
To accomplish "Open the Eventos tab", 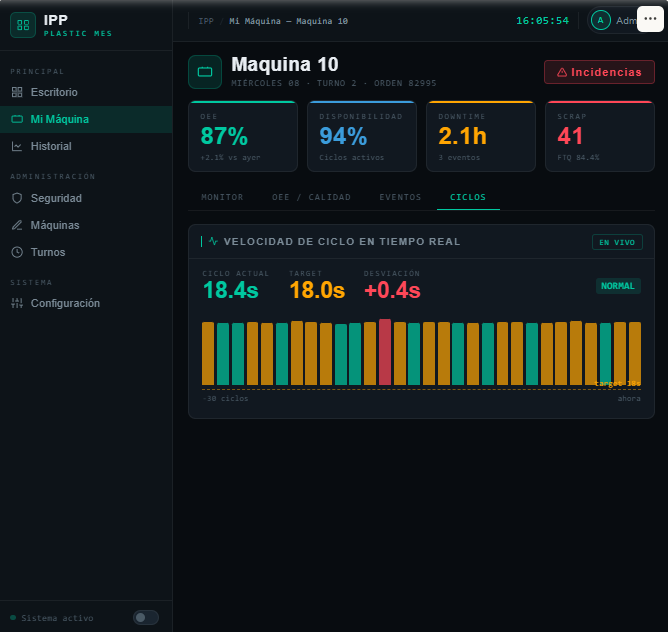I will (x=400, y=197).
